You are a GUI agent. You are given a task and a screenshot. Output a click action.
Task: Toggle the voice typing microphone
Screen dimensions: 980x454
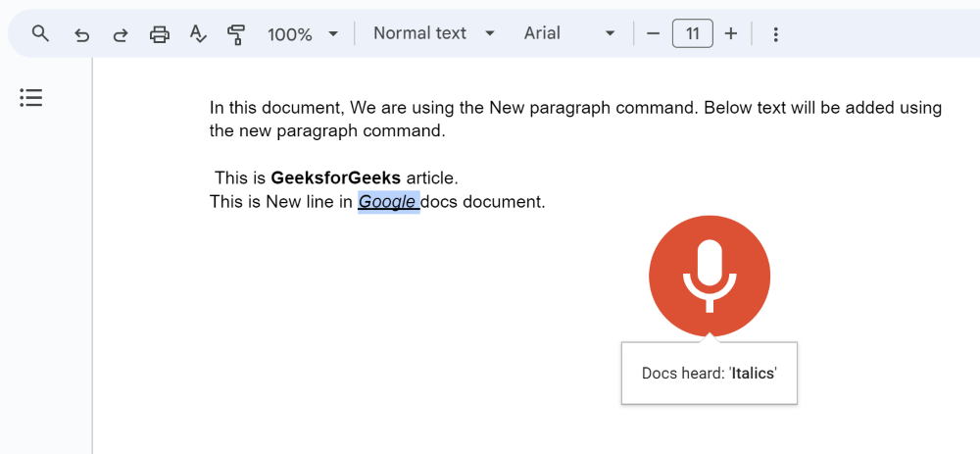(x=710, y=276)
